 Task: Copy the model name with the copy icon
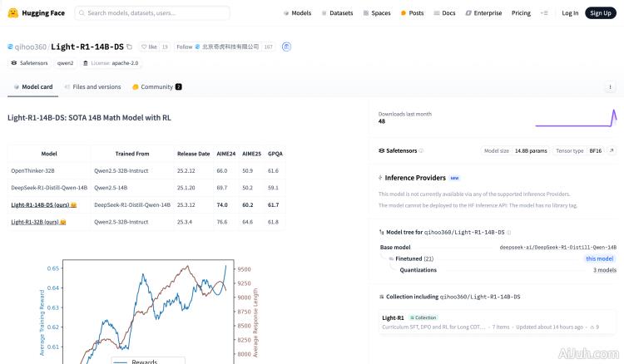click(x=130, y=47)
